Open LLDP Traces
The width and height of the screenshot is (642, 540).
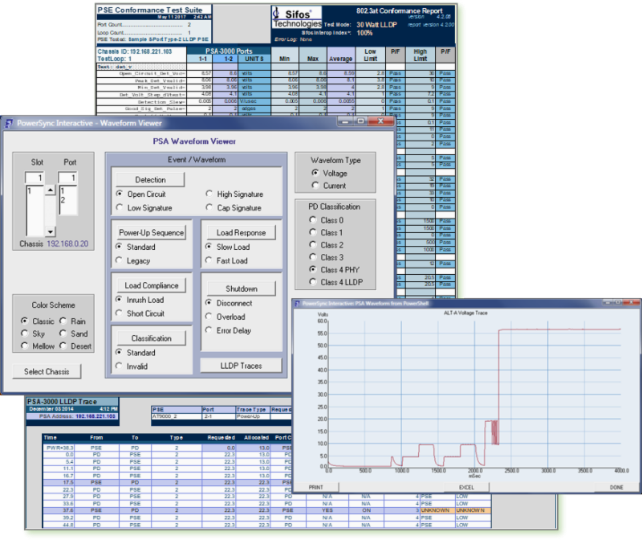(241, 366)
